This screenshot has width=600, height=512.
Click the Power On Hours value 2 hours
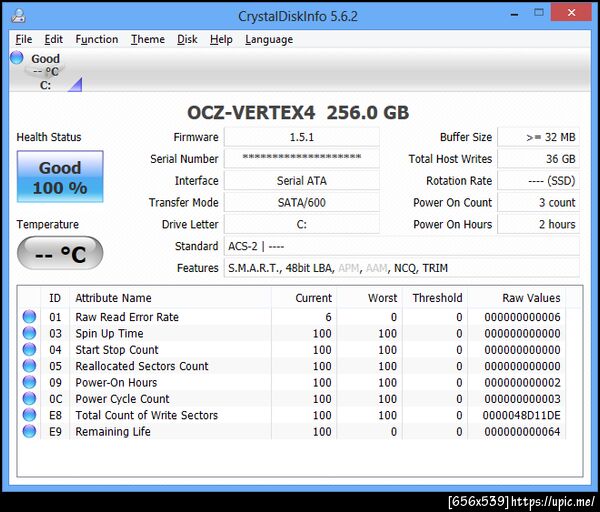(x=538, y=224)
